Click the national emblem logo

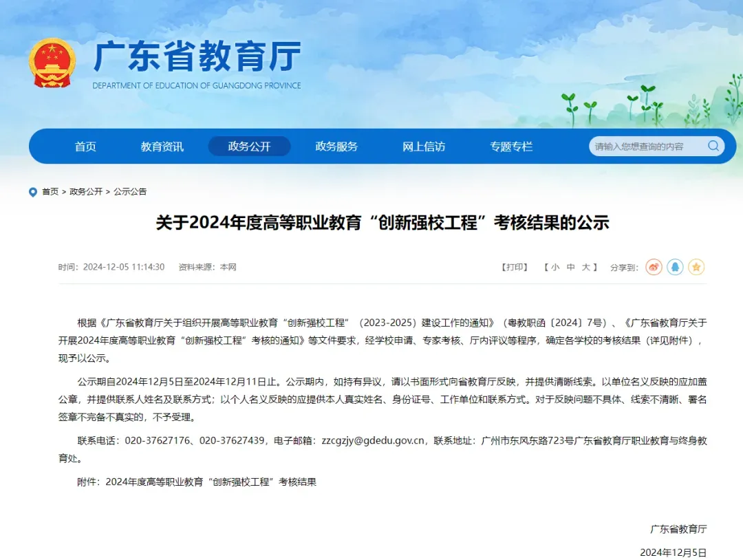click(52, 63)
